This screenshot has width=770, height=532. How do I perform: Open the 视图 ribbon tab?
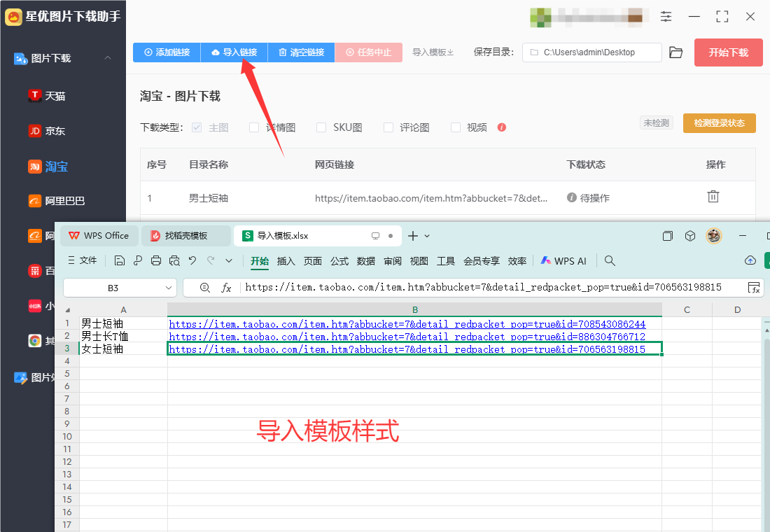[x=419, y=261]
